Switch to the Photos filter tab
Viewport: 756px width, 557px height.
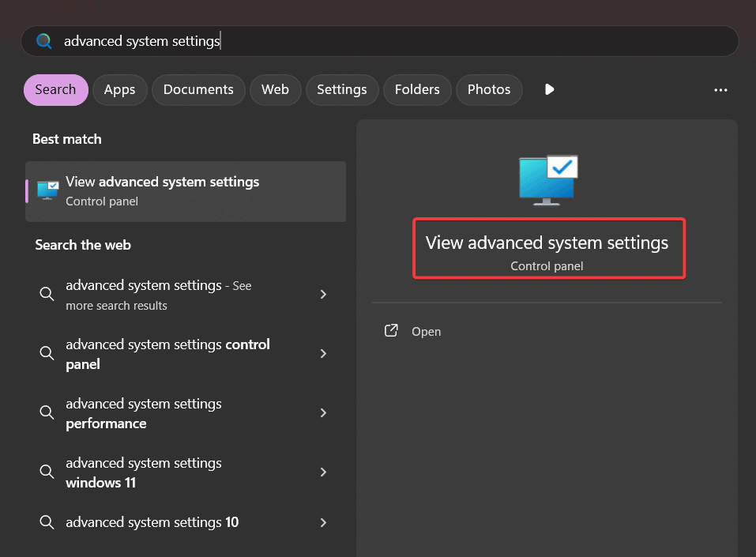pos(489,90)
